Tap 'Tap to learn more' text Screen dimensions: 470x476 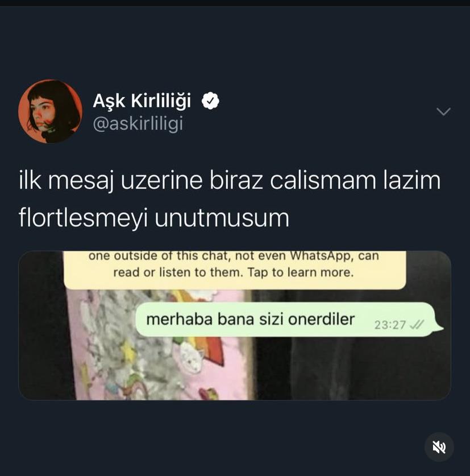point(301,272)
